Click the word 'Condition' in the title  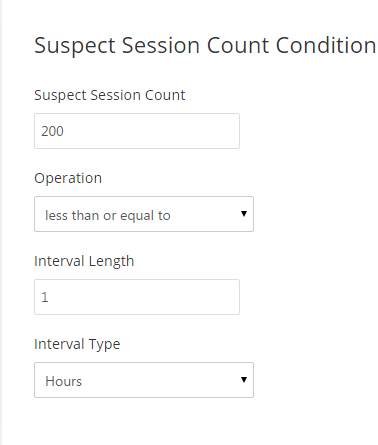coord(326,45)
